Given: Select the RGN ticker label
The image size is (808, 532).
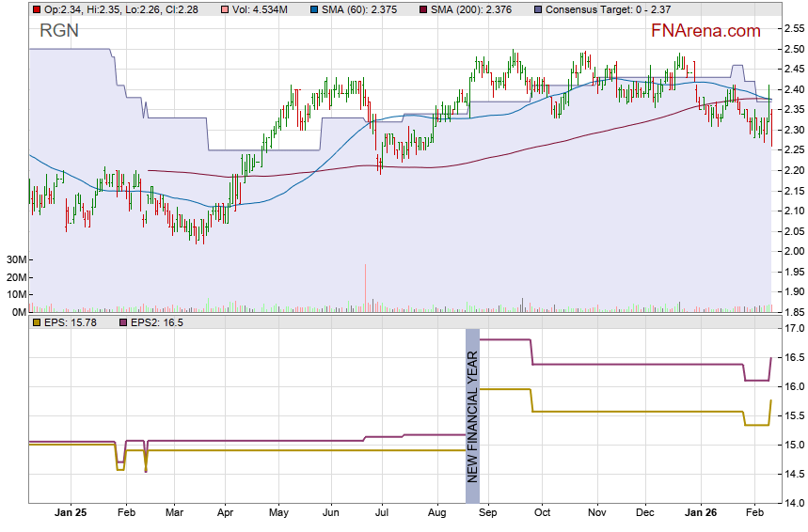Looking at the screenshot, I should click(59, 31).
